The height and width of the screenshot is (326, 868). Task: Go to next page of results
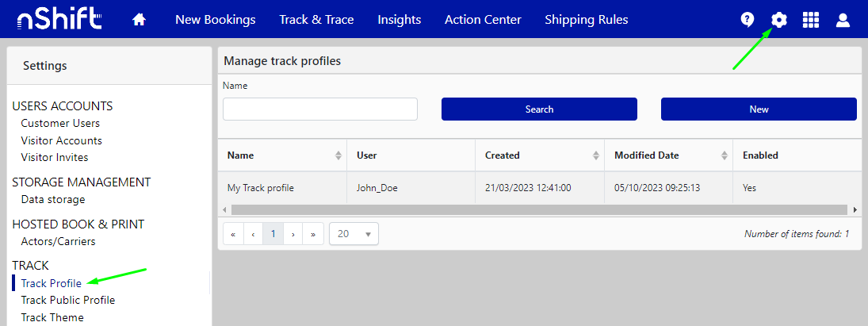pyautogui.click(x=293, y=234)
